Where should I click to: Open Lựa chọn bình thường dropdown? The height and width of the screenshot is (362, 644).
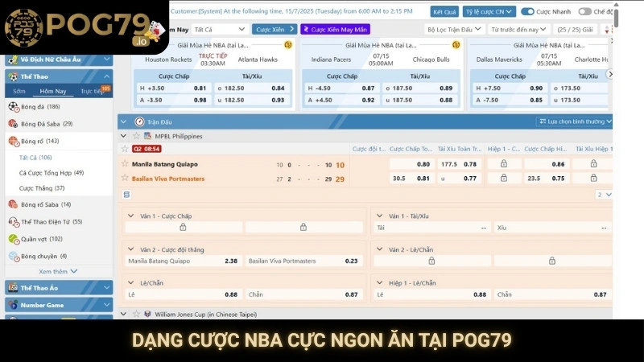click(x=575, y=121)
